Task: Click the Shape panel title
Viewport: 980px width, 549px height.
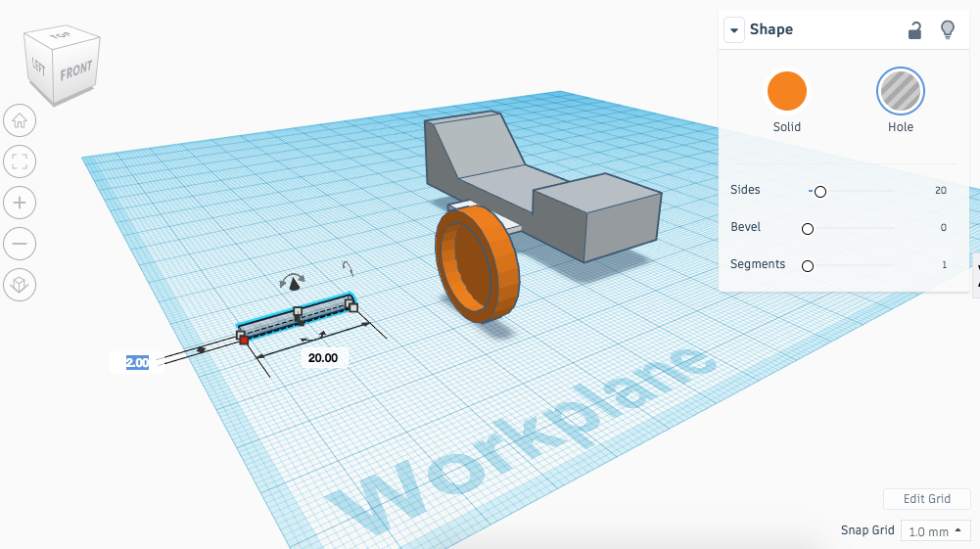Action: tap(771, 29)
